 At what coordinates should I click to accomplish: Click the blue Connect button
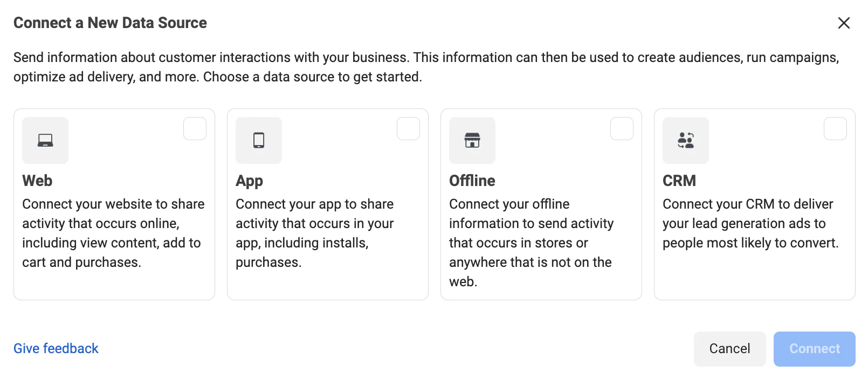point(814,349)
